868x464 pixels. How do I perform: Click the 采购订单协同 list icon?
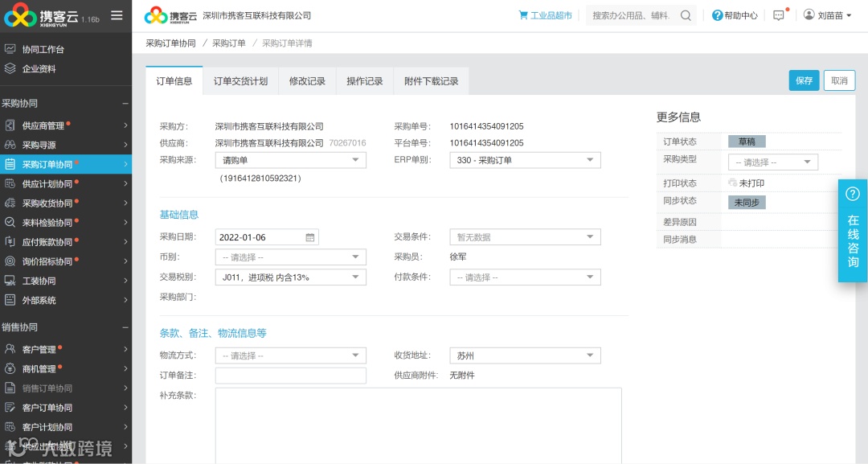10,164
